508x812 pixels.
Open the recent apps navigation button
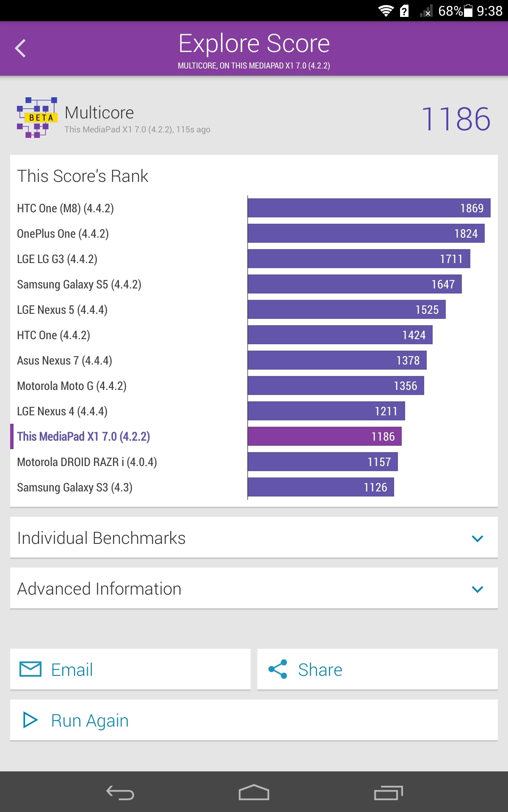tap(388, 793)
